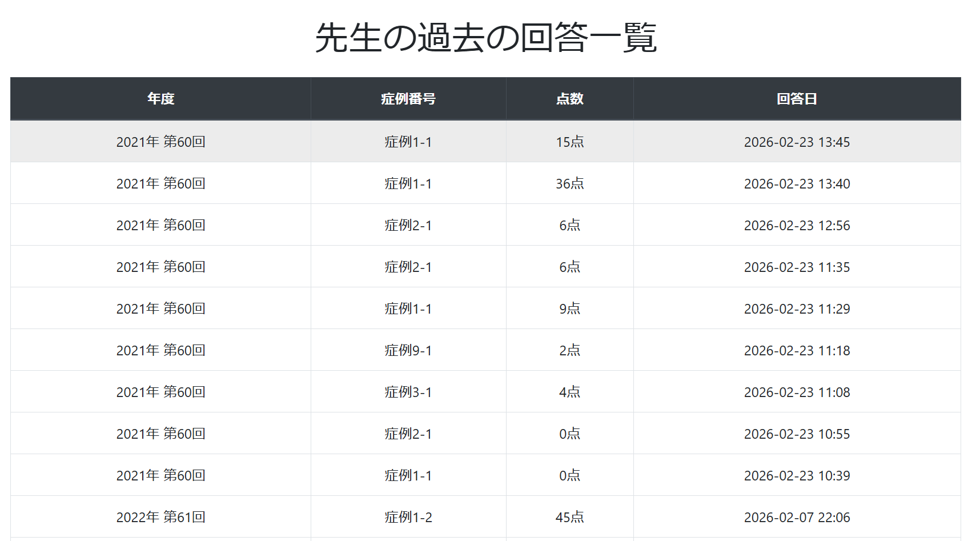Click the date cell 2026-02-23 10:39

(797, 475)
